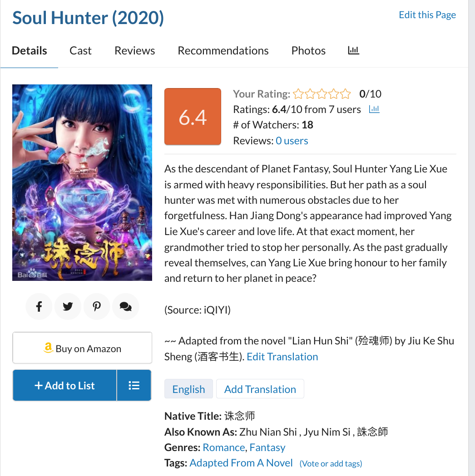The height and width of the screenshot is (476, 475).
Task: Open the Reviews tab
Action: [x=134, y=51]
